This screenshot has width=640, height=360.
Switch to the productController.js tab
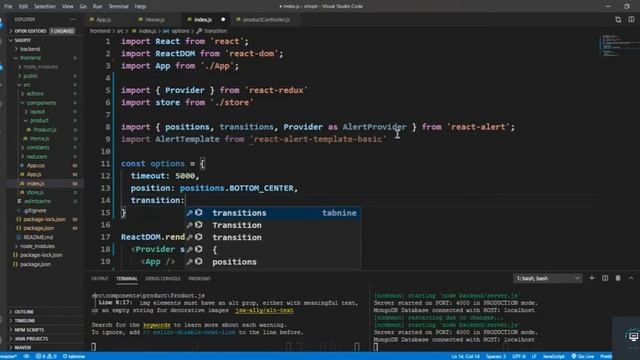click(266, 20)
